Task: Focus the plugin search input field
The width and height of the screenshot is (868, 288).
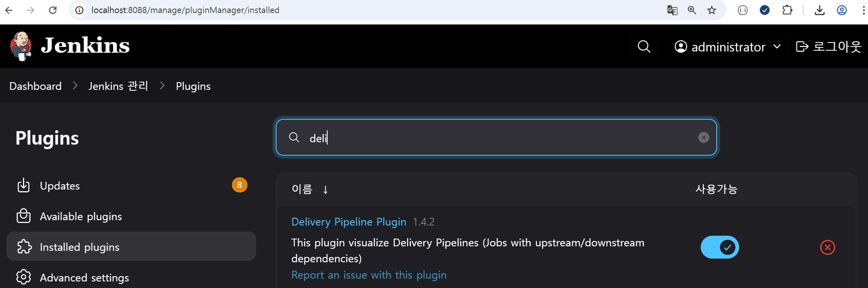Action: click(x=491, y=138)
